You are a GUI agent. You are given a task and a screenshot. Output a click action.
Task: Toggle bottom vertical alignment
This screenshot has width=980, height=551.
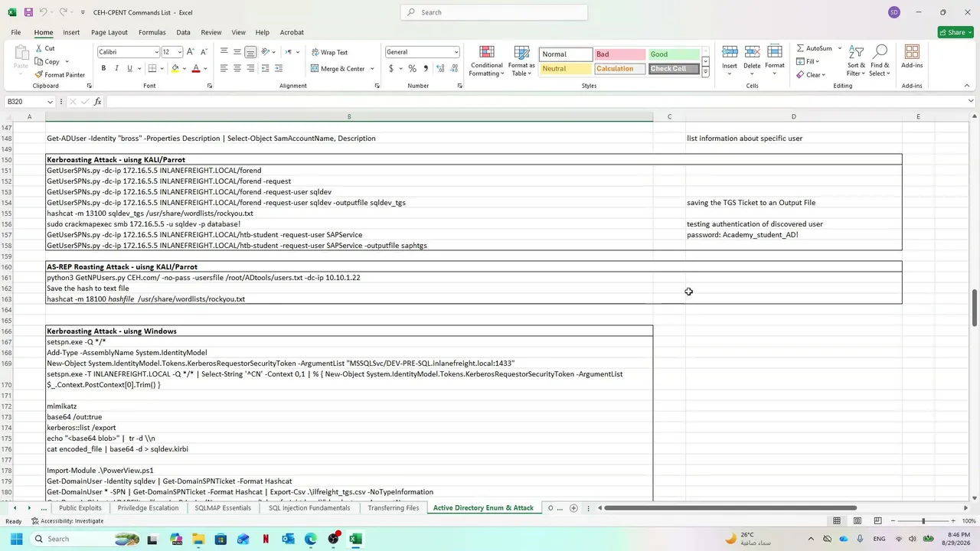tap(250, 52)
